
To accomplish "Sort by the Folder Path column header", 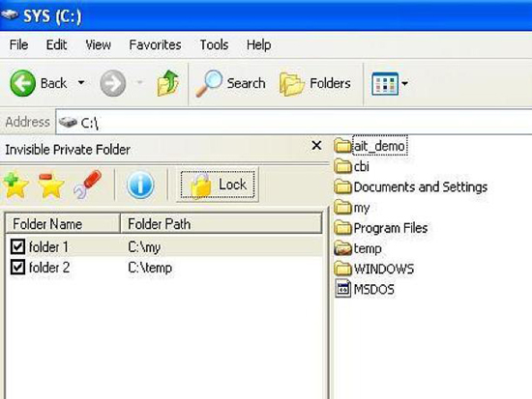I will tap(221, 224).
